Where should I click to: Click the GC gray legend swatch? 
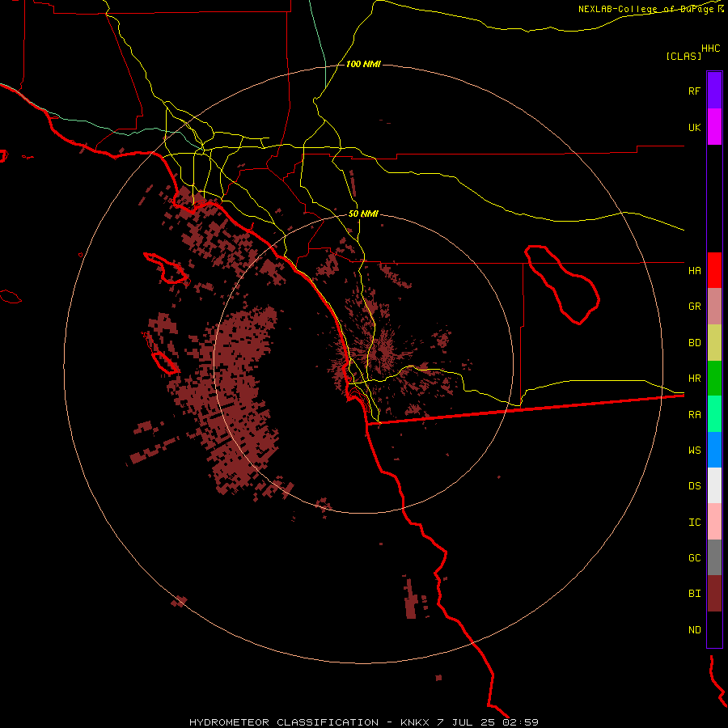(x=714, y=557)
